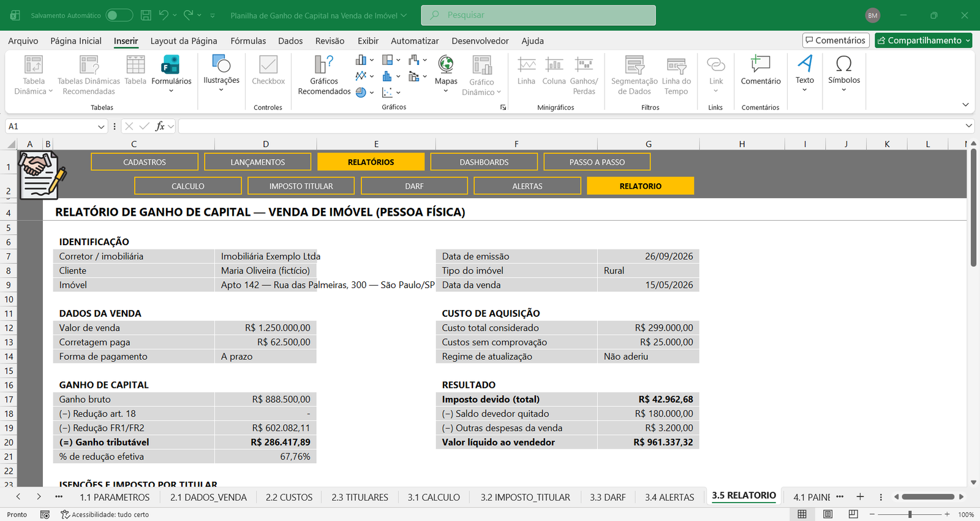Screen dimensions: 980x521
Task: Click the save disk icon
Action: 146,15
